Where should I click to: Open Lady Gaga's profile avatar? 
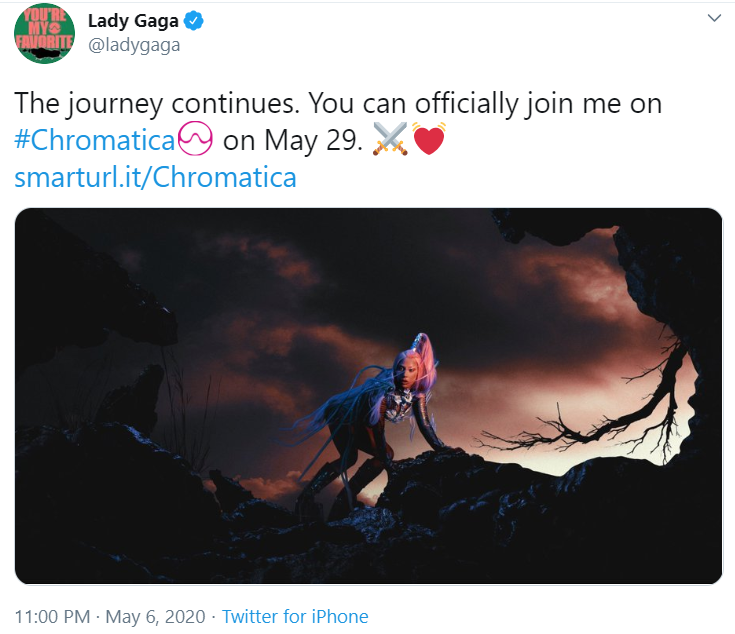point(44,35)
